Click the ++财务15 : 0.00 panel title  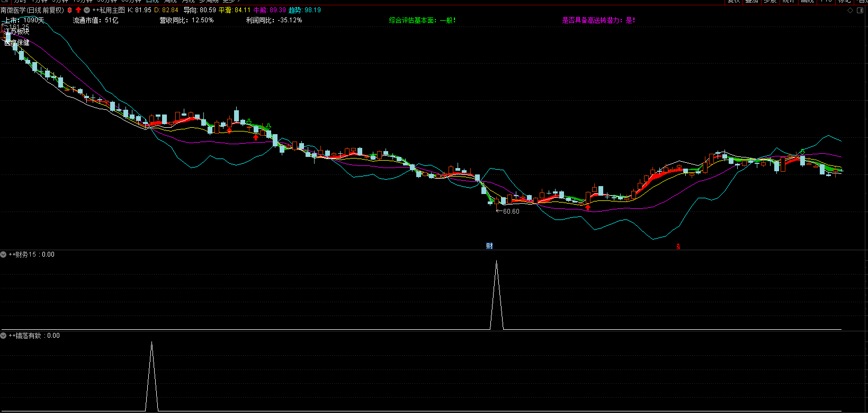[x=32, y=254]
